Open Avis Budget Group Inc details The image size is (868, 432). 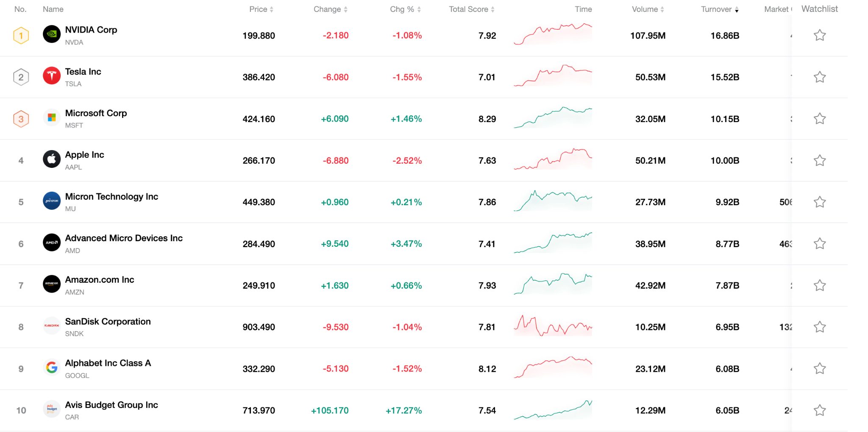tap(111, 405)
